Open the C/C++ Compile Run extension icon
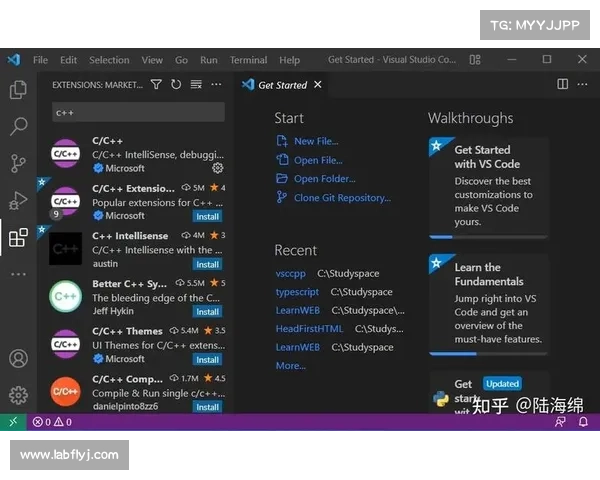The image size is (600, 480). pos(65,392)
